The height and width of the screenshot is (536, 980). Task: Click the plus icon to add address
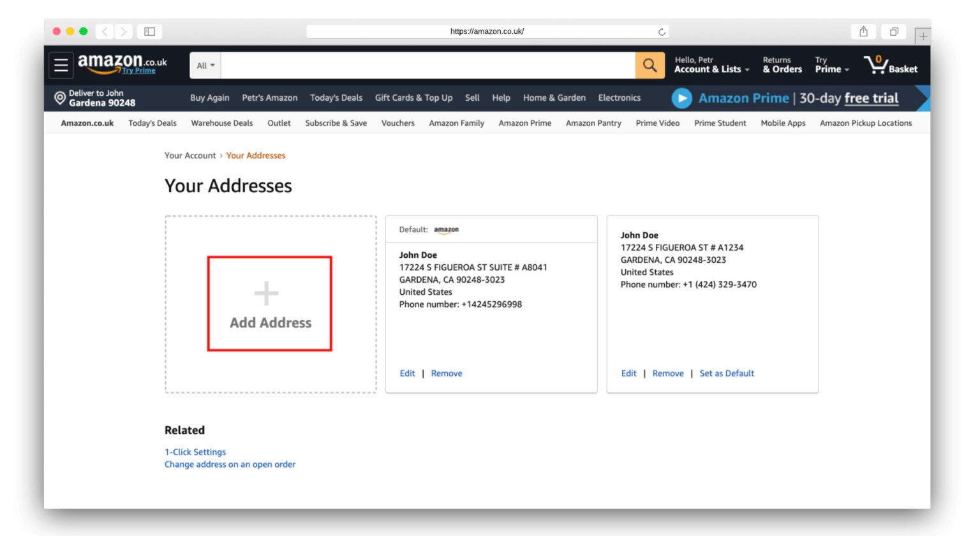[266, 294]
